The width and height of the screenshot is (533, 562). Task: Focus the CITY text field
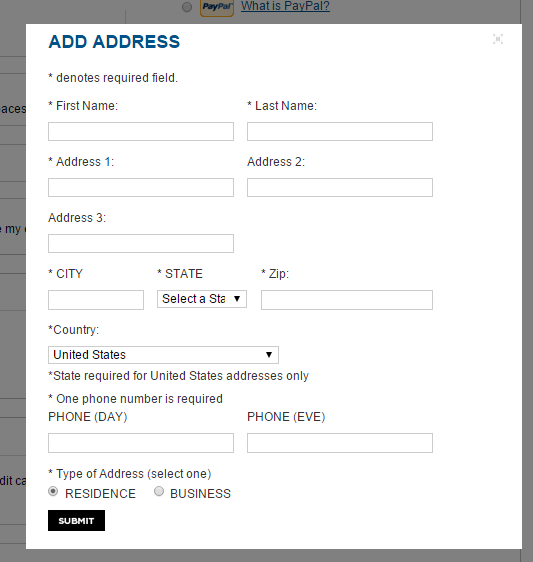point(96,300)
